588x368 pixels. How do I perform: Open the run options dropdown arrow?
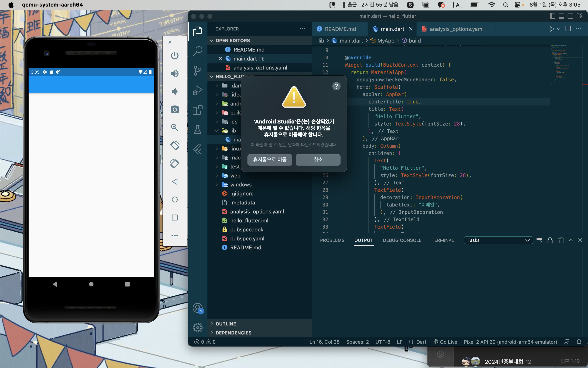[559, 29]
